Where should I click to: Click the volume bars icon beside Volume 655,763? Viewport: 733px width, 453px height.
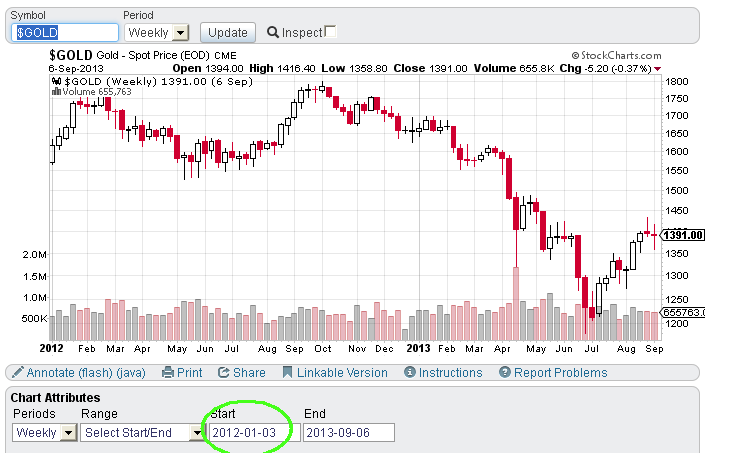[x=56, y=92]
